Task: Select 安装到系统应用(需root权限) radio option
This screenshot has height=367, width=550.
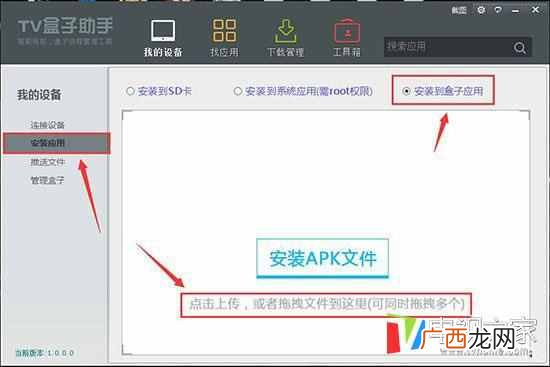Action: click(x=238, y=91)
